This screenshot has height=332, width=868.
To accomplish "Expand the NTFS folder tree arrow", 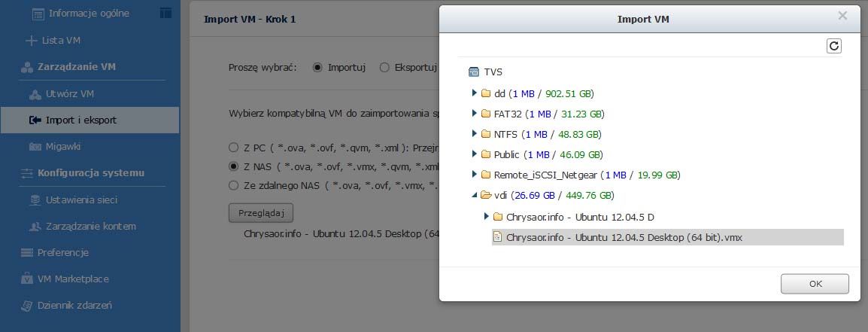I will coord(475,133).
